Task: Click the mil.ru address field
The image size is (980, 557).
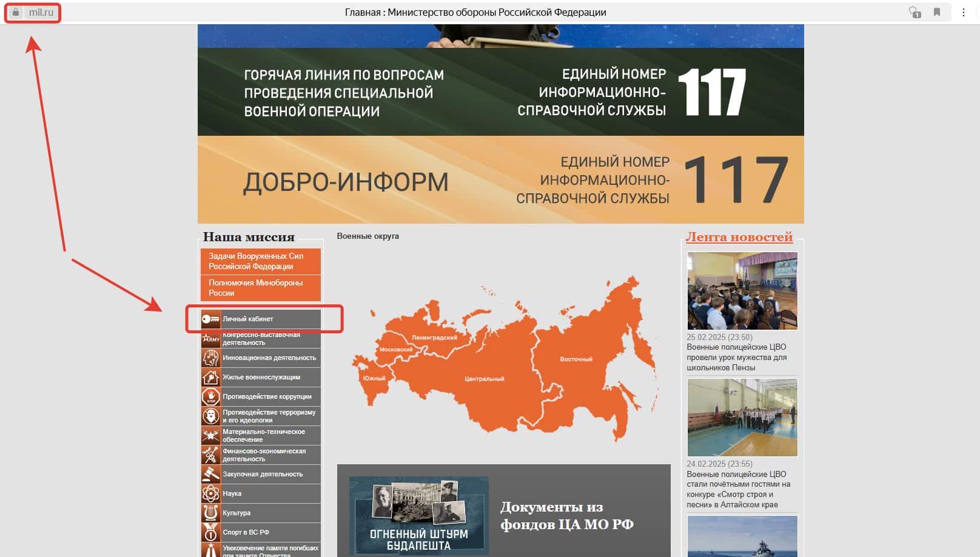Action: (x=41, y=12)
